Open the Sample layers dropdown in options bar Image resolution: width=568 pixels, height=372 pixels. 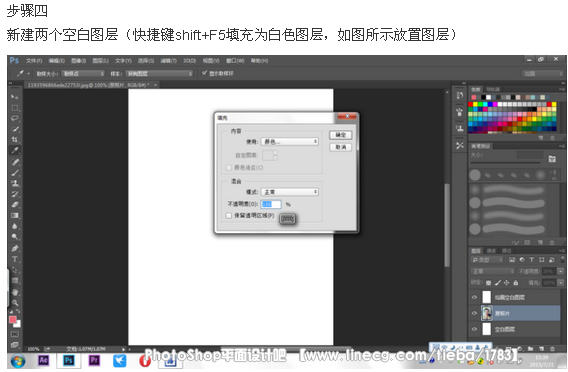tap(159, 74)
